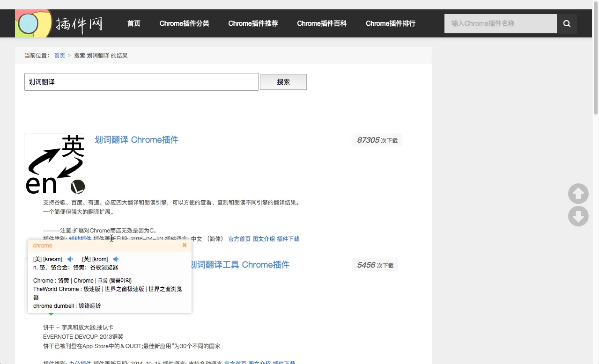This screenshot has width=599, height=364.
Task: Close the chrome translation popup
Action: tap(185, 245)
